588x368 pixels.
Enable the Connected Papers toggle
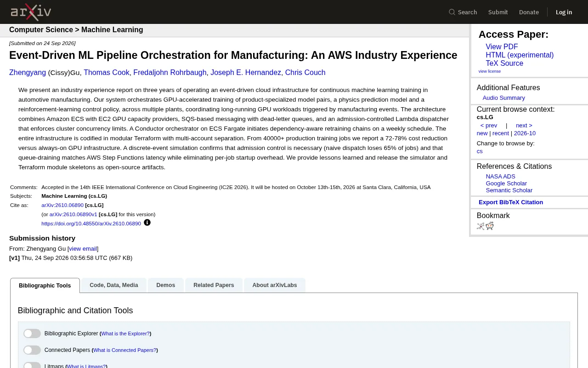coord(32,350)
